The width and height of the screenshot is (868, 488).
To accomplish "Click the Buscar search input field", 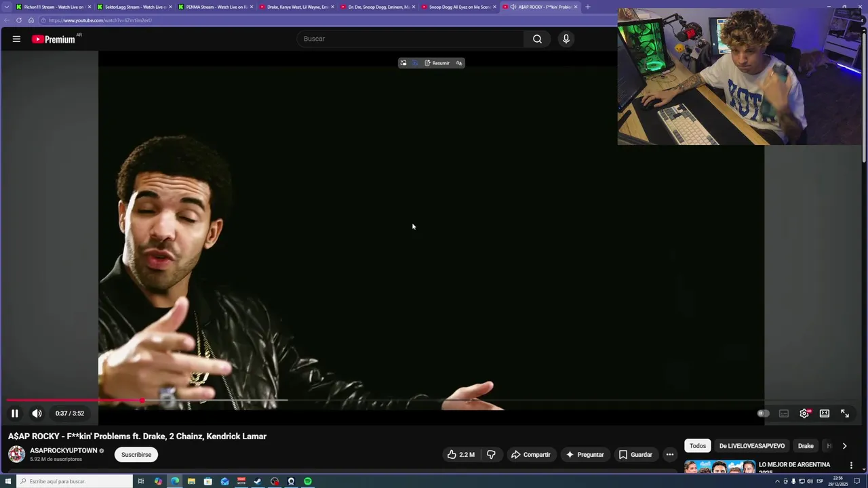I will tap(410, 39).
